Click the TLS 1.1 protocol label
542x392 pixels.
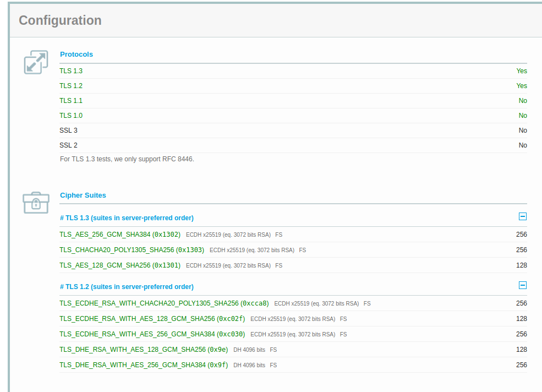coord(71,101)
